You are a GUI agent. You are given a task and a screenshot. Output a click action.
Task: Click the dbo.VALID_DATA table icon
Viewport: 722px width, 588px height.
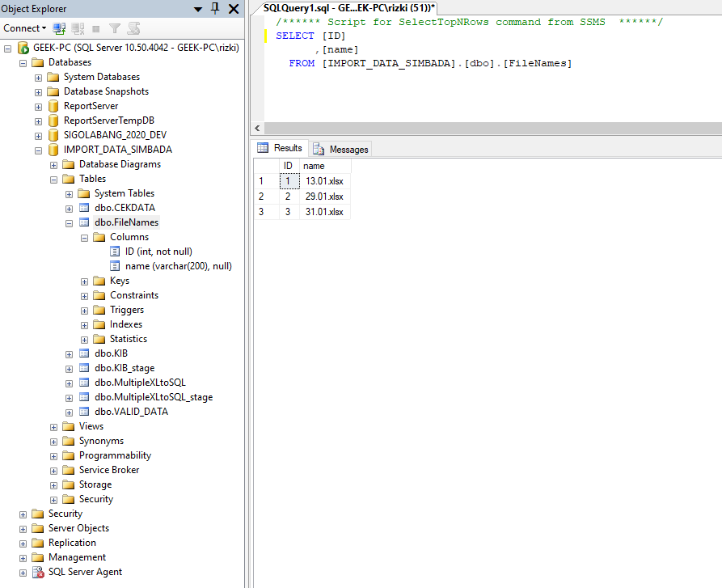coord(84,412)
